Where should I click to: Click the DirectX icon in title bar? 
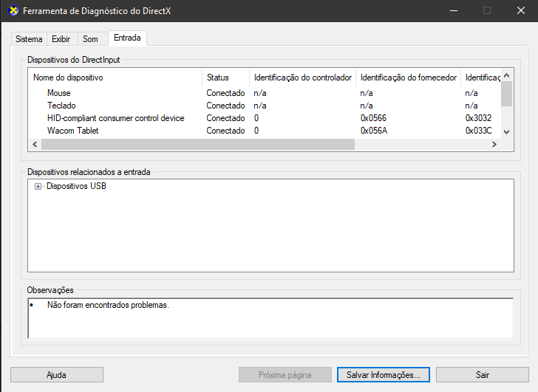[13, 10]
